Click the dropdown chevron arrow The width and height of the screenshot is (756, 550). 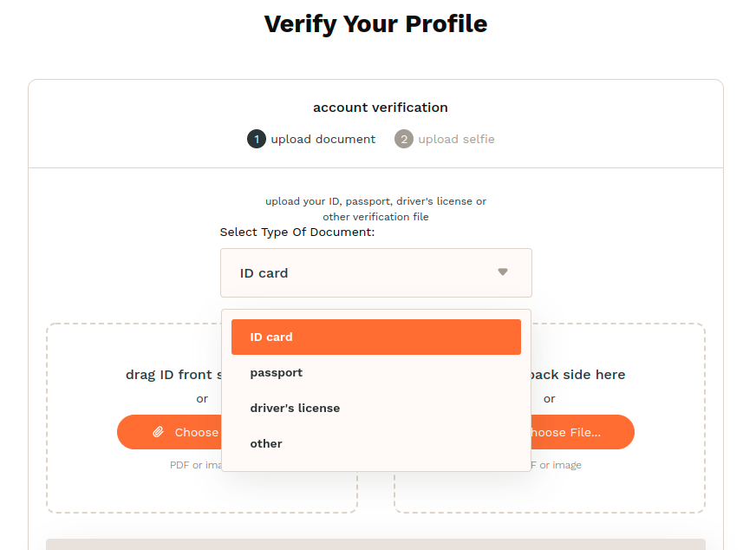click(x=503, y=272)
